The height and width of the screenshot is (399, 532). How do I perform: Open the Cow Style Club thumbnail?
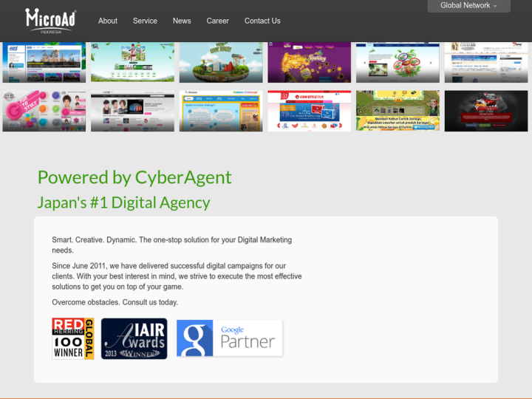309,111
